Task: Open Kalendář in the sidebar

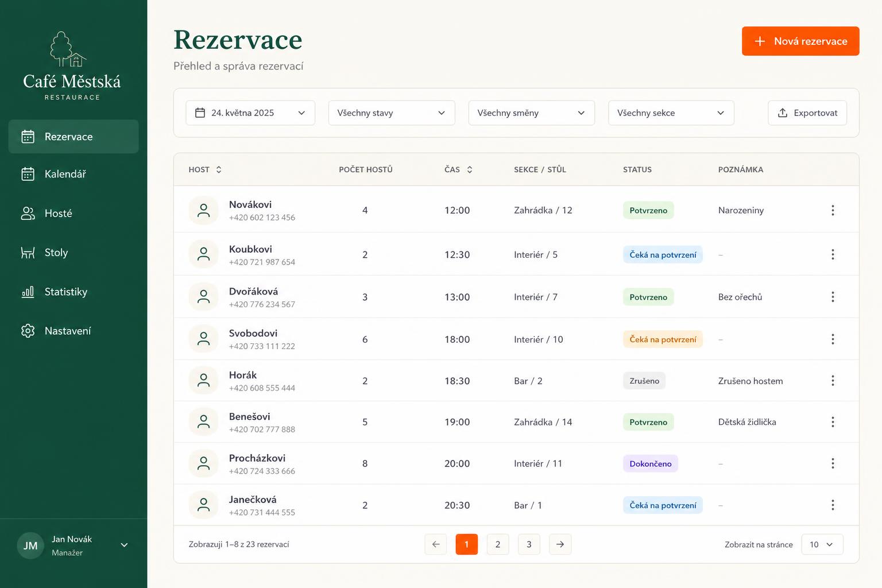Action: click(x=73, y=174)
